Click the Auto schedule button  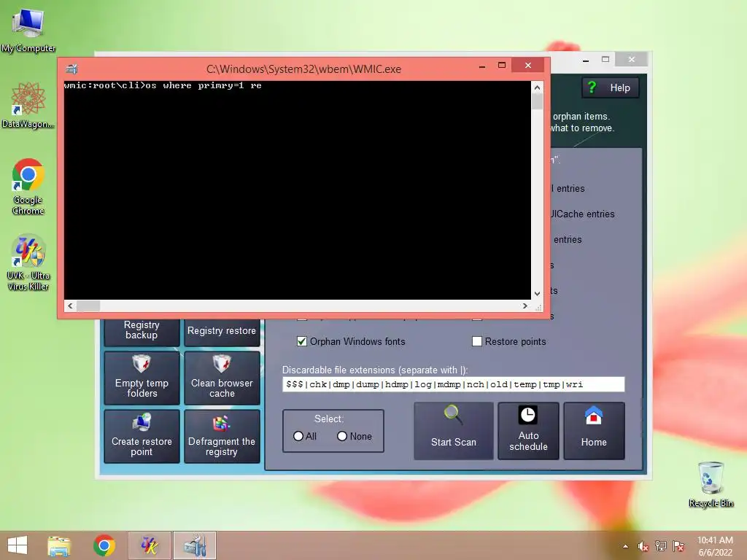pos(528,431)
